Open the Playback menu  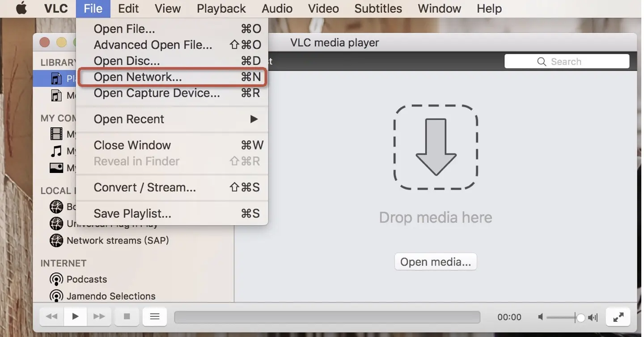point(221,8)
